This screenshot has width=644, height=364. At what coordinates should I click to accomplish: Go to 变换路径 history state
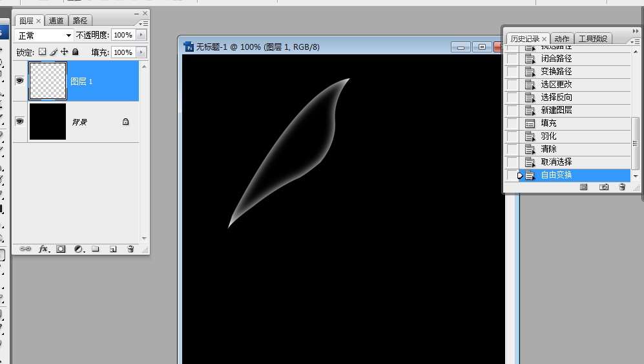point(575,72)
